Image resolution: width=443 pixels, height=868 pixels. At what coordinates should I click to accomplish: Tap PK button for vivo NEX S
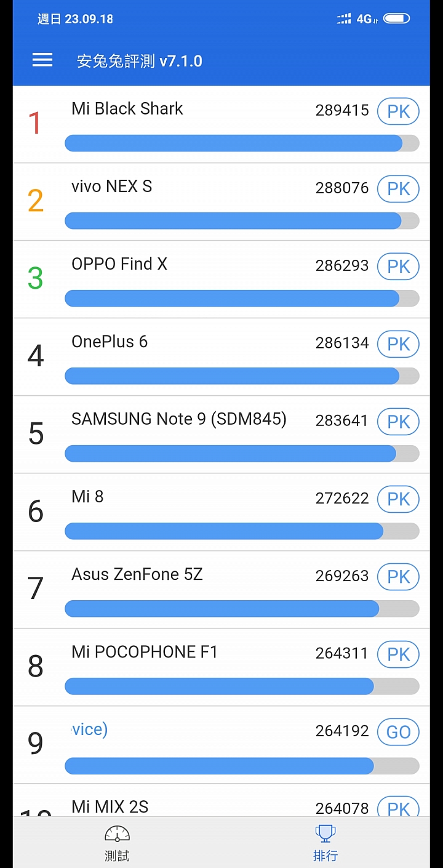tap(398, 189)
